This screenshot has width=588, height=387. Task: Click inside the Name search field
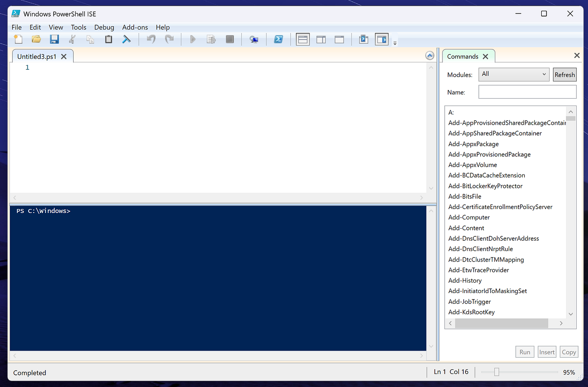tap(527, 92)
